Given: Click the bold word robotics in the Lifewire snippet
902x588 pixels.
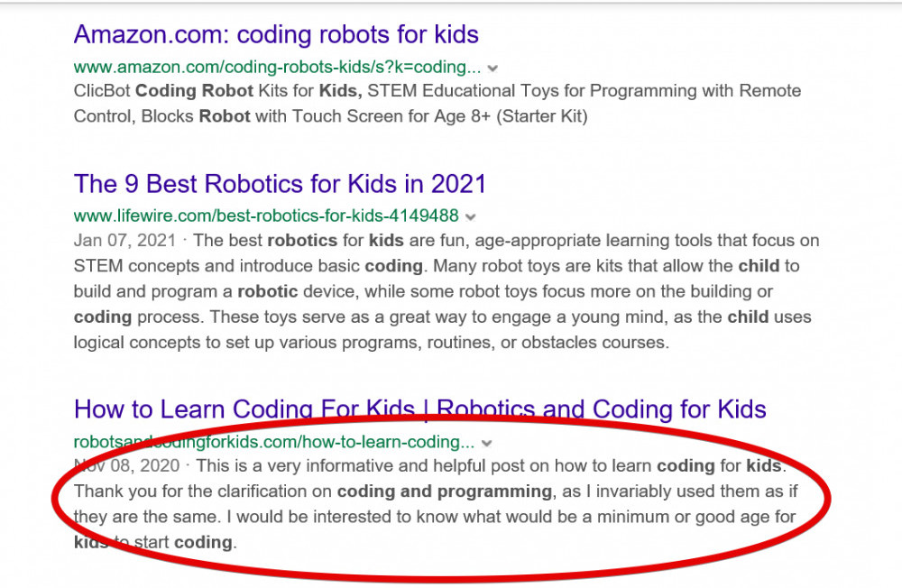Looking at the screenshot, I should (x=302, y=241).
